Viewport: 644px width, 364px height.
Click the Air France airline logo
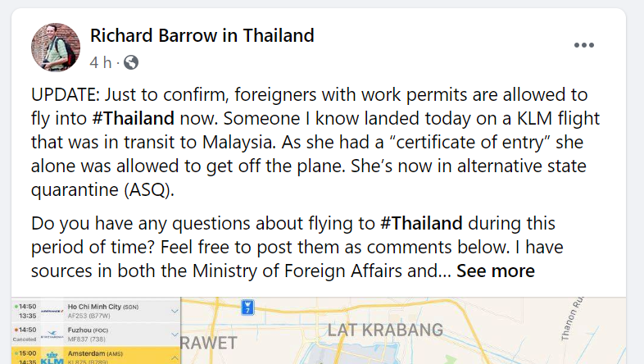[52, 311]
